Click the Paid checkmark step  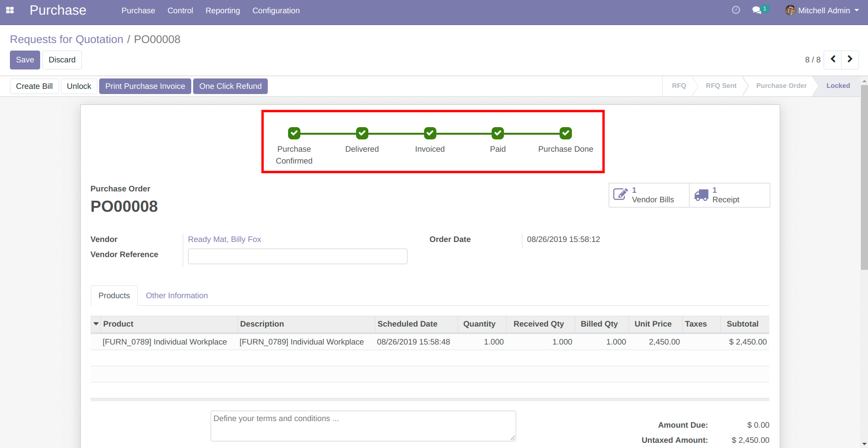pyautogui.click(x=498, y=133)
